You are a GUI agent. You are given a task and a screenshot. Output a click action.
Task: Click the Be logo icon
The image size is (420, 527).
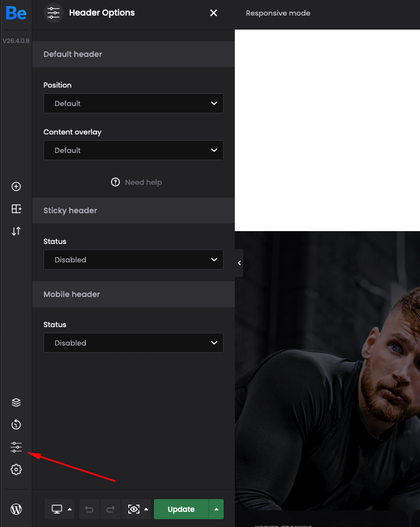tap(16, 13)
